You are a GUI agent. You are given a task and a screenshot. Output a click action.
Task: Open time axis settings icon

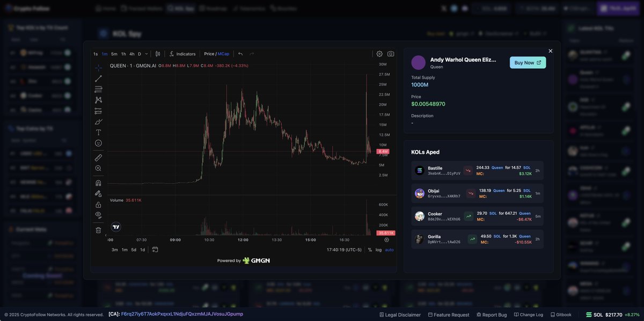(x=387, y=239)
